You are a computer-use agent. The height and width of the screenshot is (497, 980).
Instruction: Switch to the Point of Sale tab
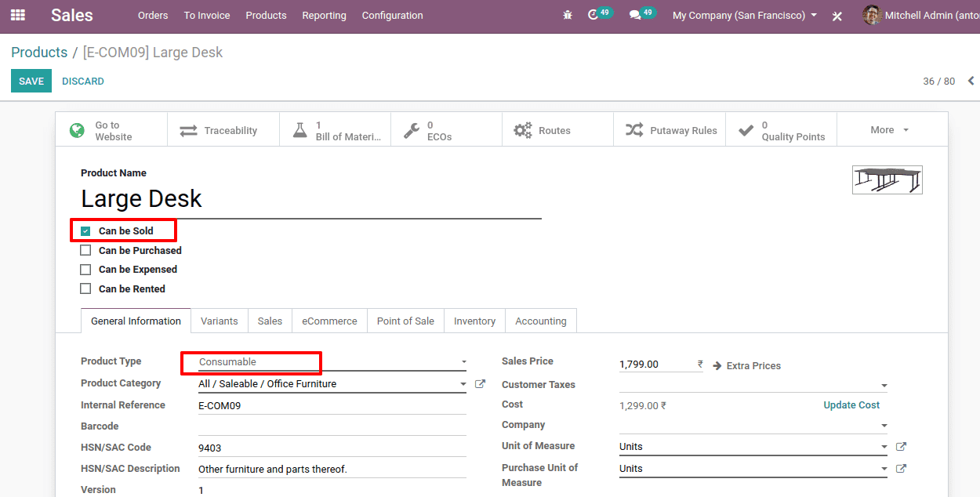click(x=405, y=321)
